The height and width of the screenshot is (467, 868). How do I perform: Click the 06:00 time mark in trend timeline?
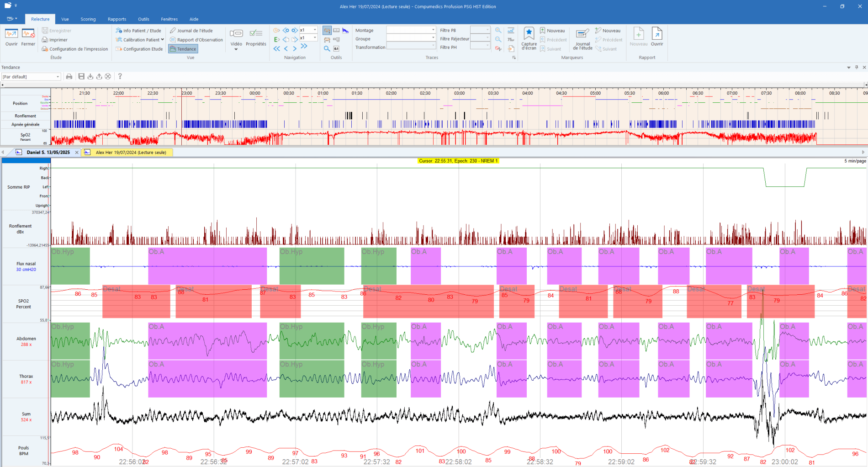pyautogui.click(x=663, y=93)
